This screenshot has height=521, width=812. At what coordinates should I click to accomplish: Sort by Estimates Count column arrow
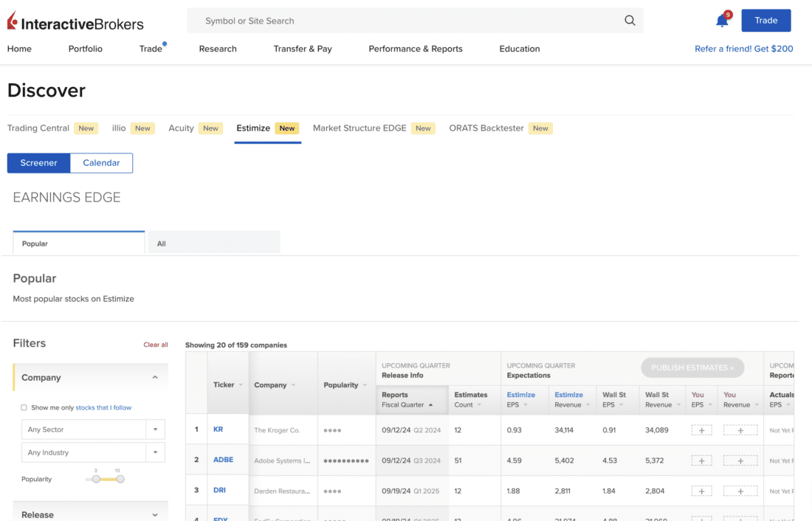479,405
